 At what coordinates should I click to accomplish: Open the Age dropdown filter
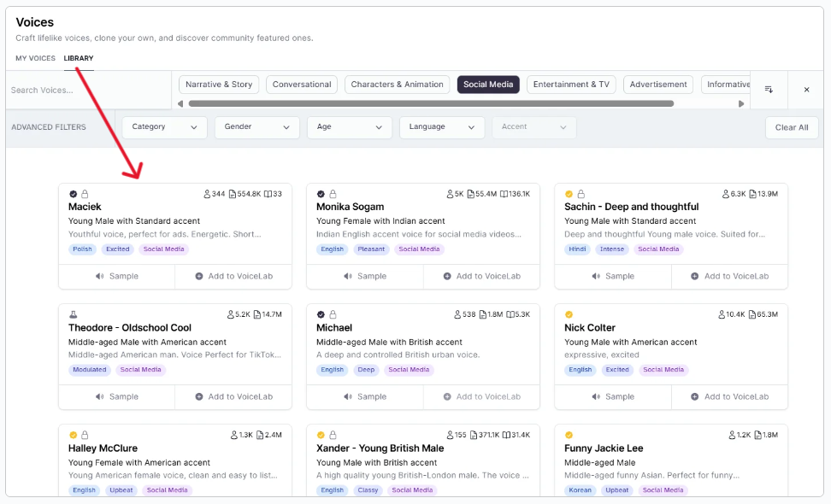click(x=350, y=127)
